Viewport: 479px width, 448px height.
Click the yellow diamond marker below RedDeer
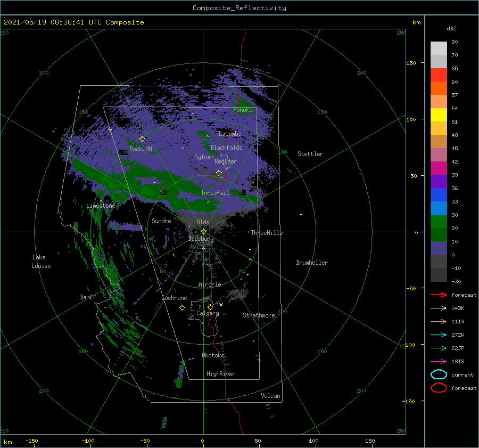tap(219, 173)
